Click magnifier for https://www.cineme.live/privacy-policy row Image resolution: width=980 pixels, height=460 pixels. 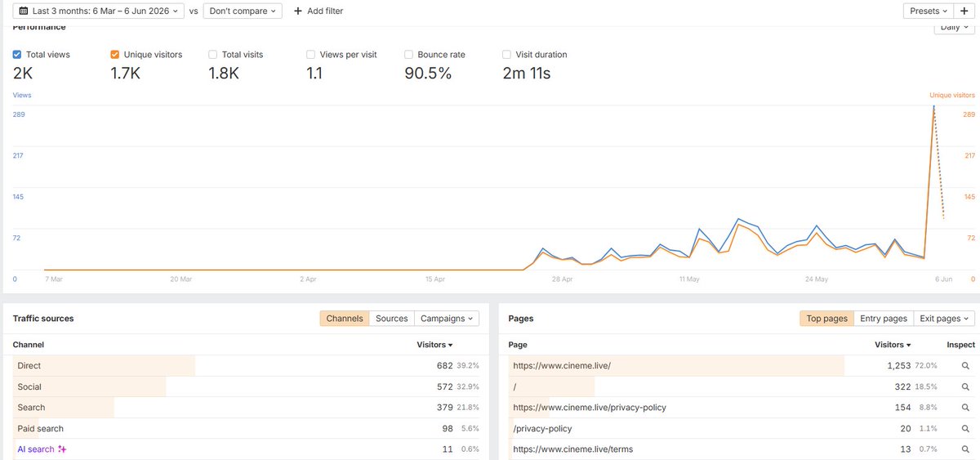click(x=964, y=408)
